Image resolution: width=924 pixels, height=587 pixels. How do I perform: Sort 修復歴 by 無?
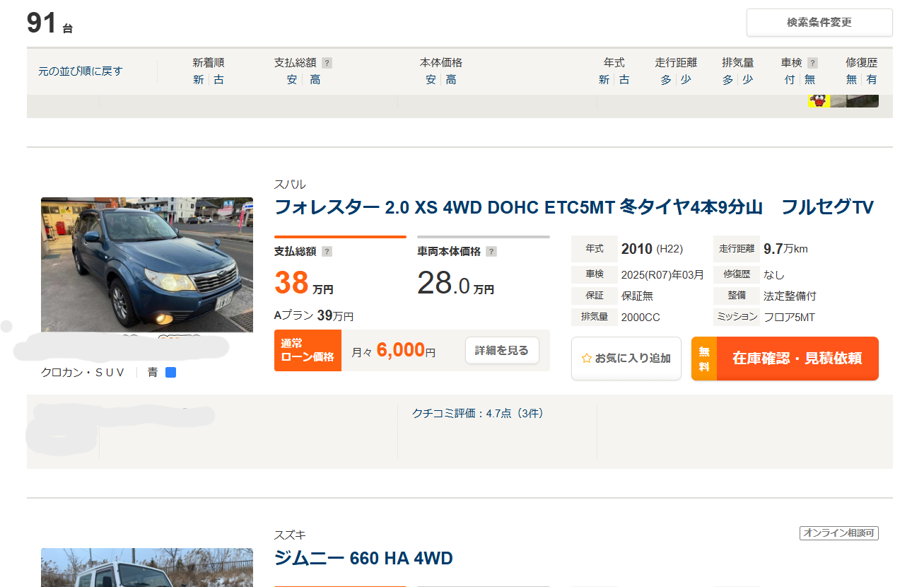(x=851, y=80)
